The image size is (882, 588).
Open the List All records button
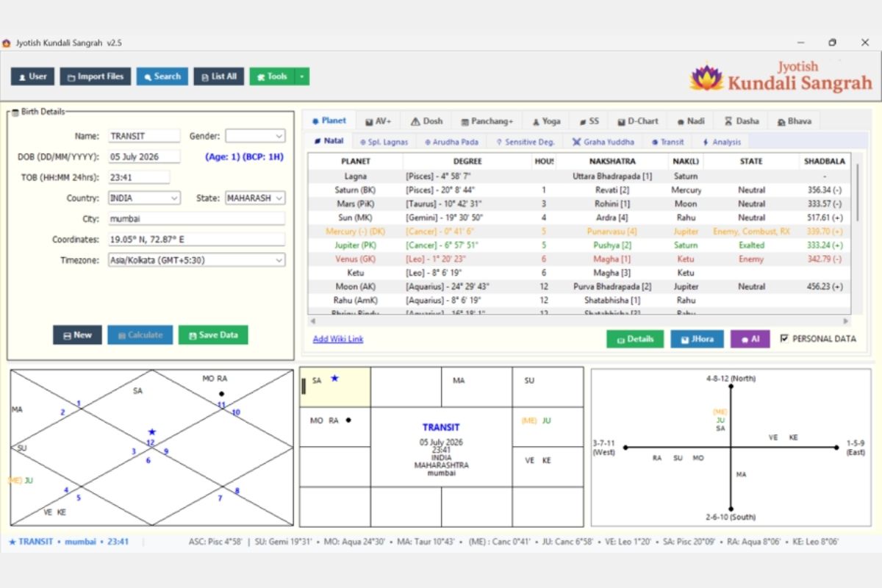pos(218,76)
